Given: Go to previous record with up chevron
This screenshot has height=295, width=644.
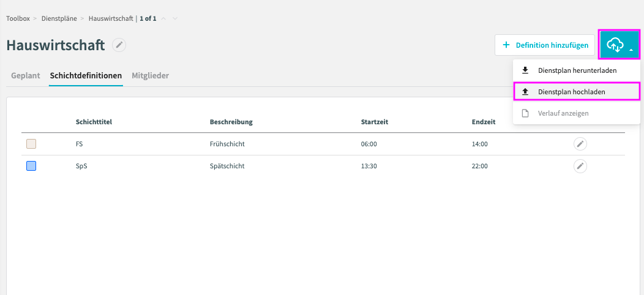Looking at the screenshot, I should tap(163, 18).
